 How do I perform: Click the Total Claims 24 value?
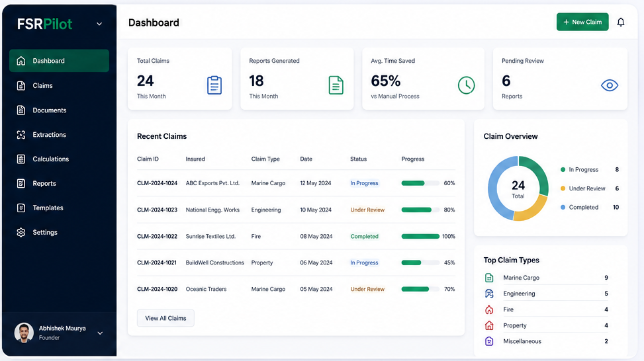tap(146, 81)
